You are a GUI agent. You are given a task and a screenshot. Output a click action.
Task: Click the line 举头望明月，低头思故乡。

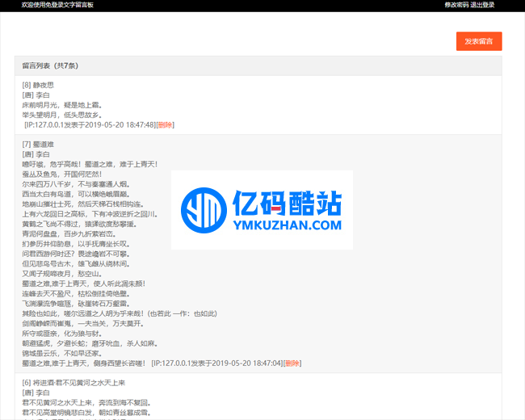[62, 115]
